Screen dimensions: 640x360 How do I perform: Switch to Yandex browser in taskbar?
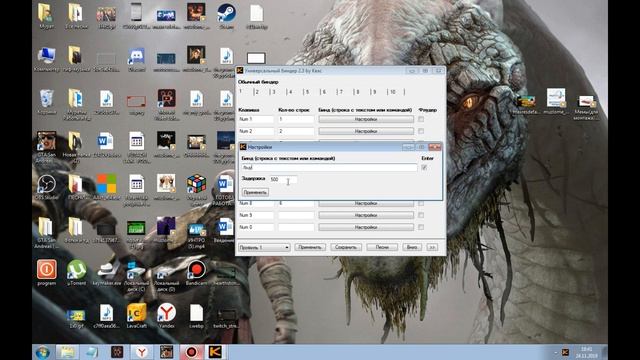(x=142, y=352)
